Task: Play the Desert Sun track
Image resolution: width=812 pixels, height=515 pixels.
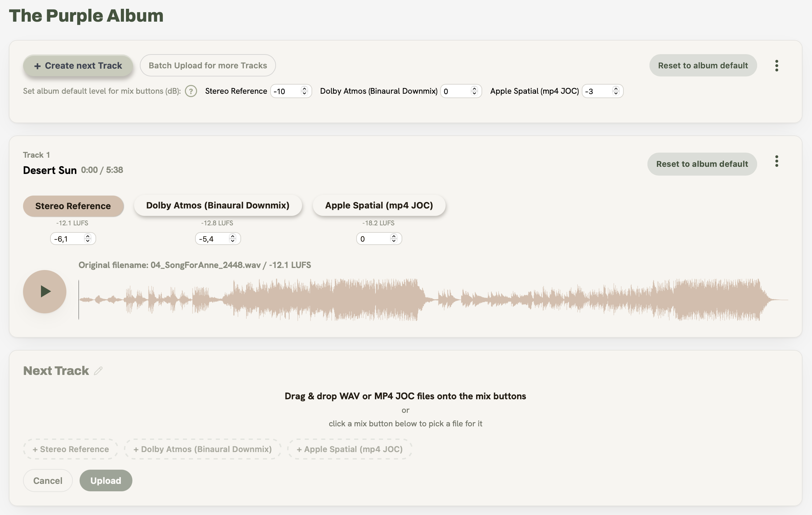Action: point(45,291)
